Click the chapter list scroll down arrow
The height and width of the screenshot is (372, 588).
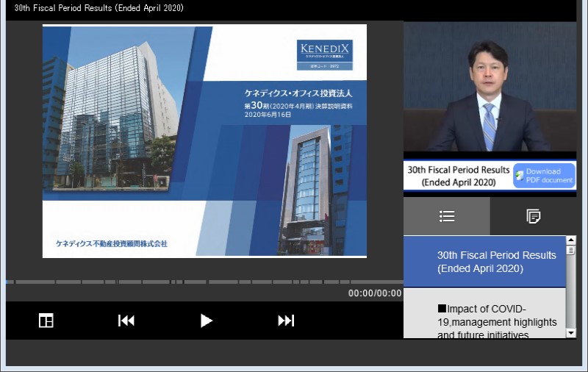pyautogui.click(x=571, y=333)
